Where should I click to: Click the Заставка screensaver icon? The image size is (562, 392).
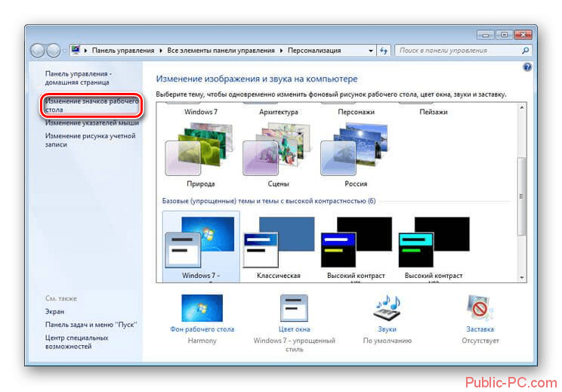(480, 308)
